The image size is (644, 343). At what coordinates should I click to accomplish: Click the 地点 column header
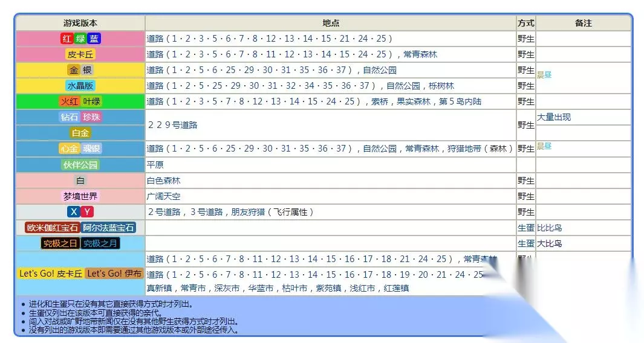331,23
